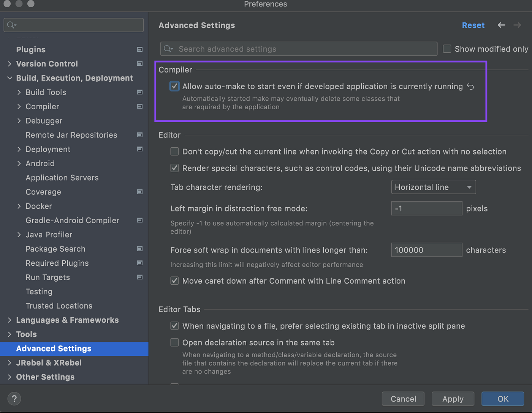The image size is (532, 413).
Task: Open the help question mark icon
Action: point(14,399)
